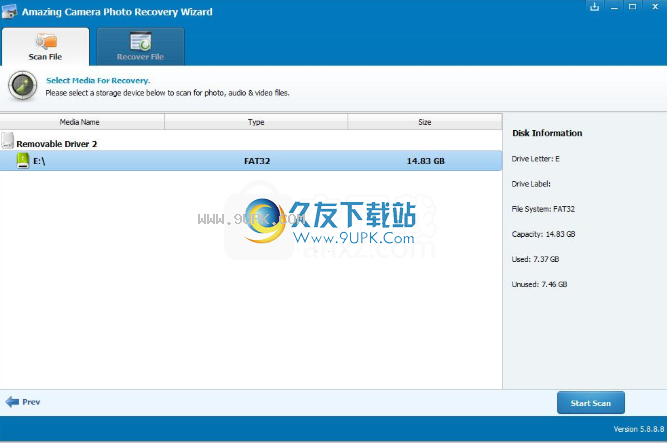Click the Scan File folder magnifier icon
The width and height of the screenshot is (667, 443).
(46, 41)
